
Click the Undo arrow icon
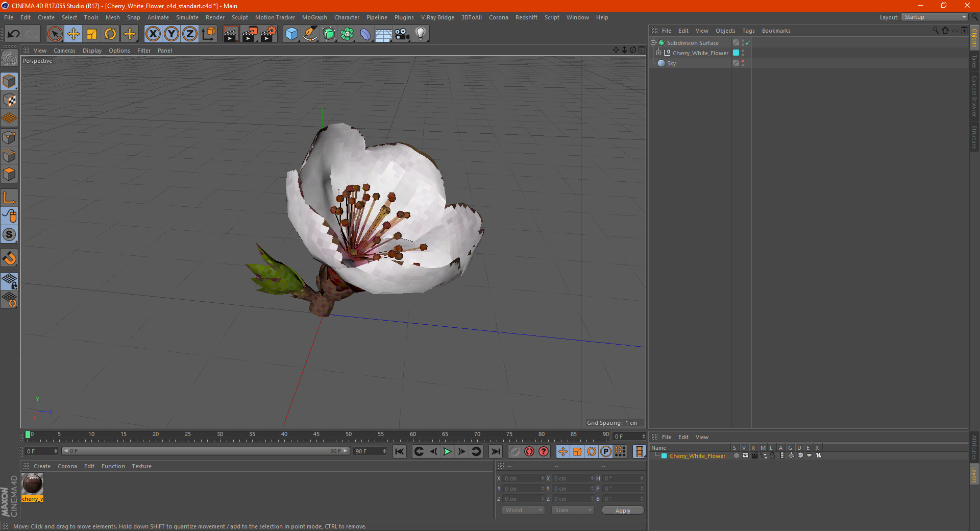coord(14,34)
